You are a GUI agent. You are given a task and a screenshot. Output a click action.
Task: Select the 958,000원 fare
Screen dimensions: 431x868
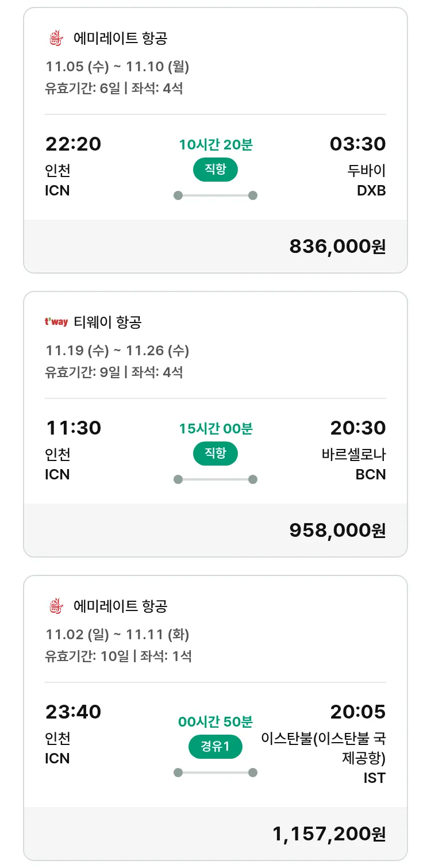coord(337,531)
